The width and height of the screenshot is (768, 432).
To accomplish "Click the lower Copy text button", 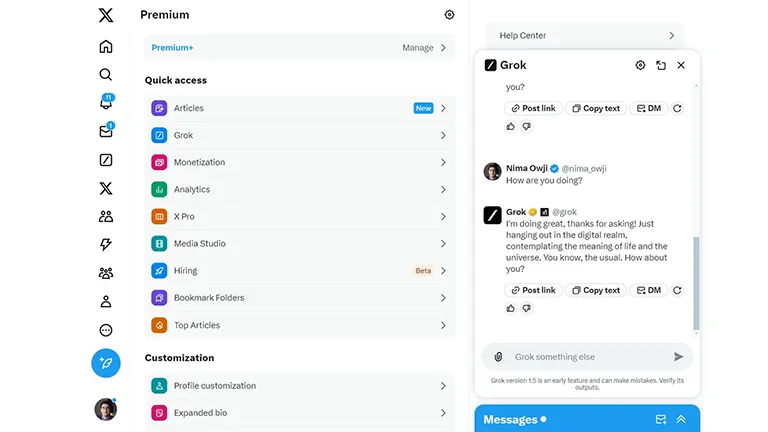I will click(x=596, y=290).
